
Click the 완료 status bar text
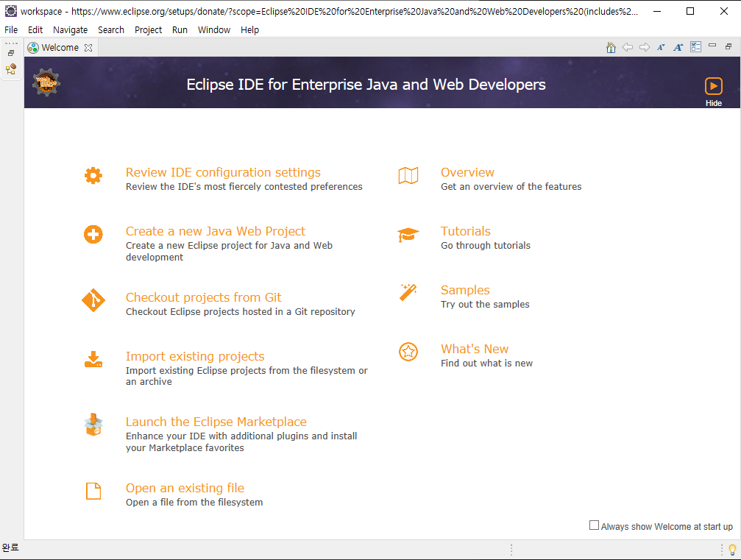[x=10, y=547]
